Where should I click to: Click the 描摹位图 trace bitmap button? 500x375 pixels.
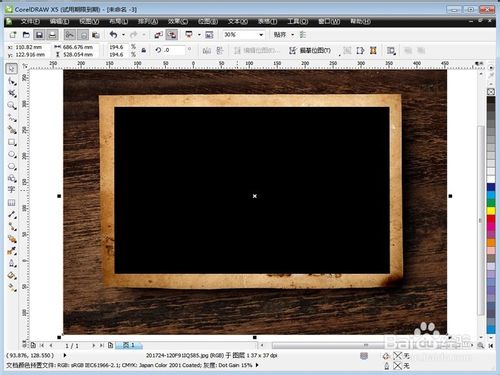[x=310, y=51]
